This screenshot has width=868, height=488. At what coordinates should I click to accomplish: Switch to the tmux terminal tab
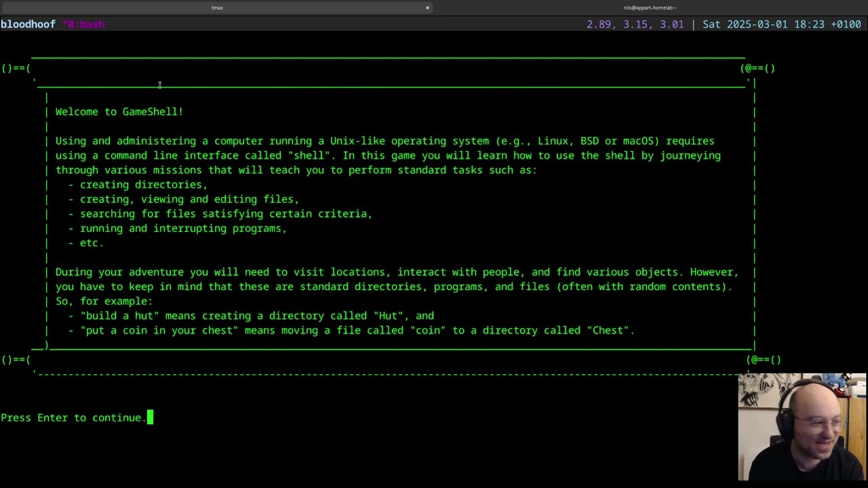coord(217,7)
